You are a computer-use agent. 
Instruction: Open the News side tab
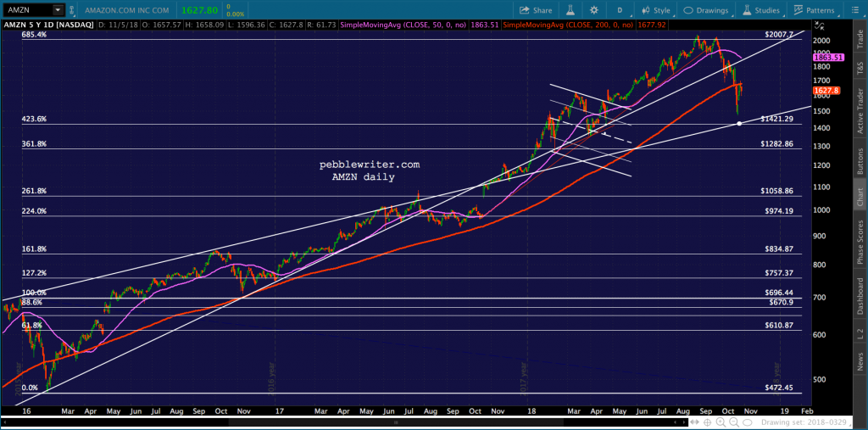tap(860, 360)
